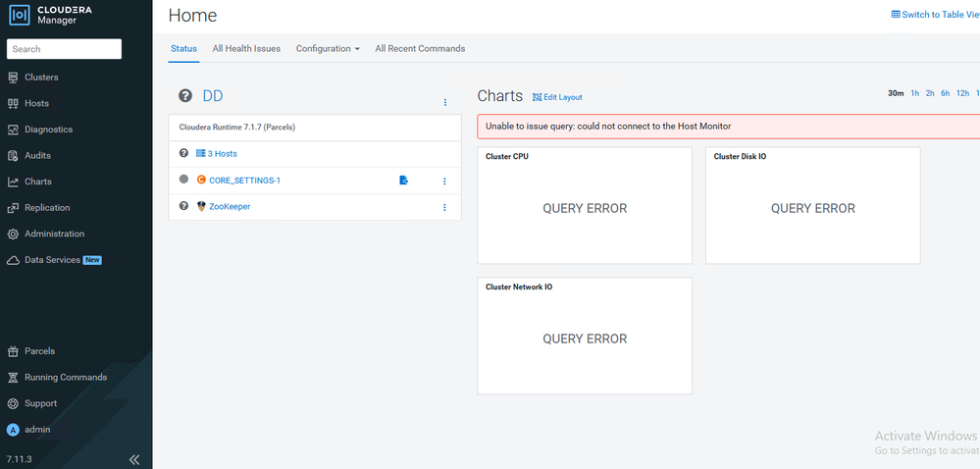Expand Configuration dropdown tab
The height and width of the screenshot is (469, 980).
(x=328, y=48)
